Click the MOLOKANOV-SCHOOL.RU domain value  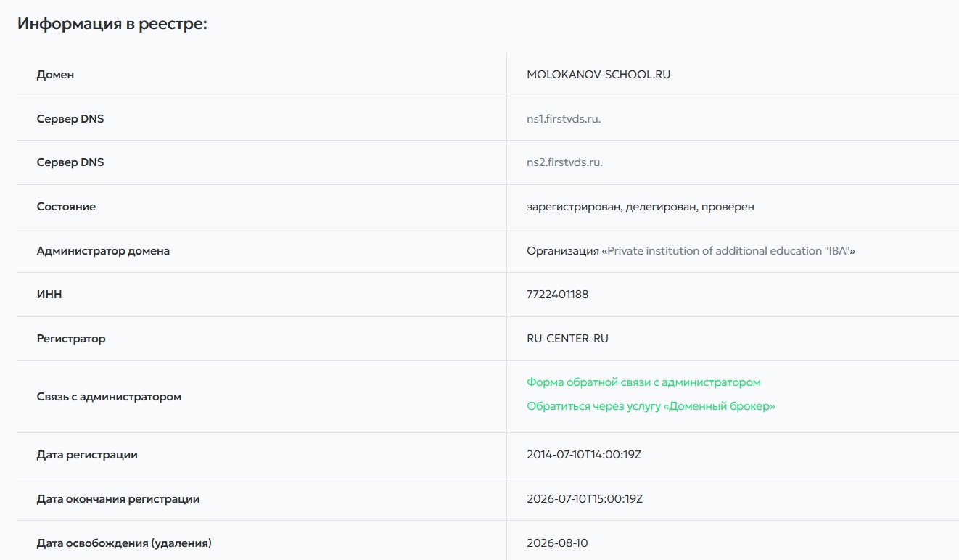click(598, 75)
